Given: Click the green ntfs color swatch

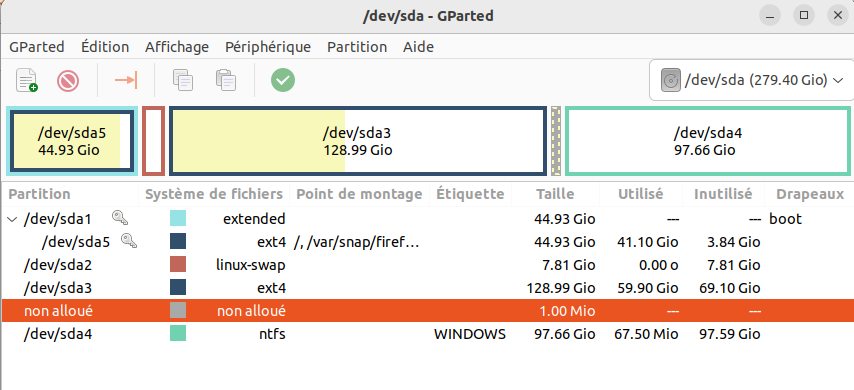Looking at the screenshot, I should [178, 333].
